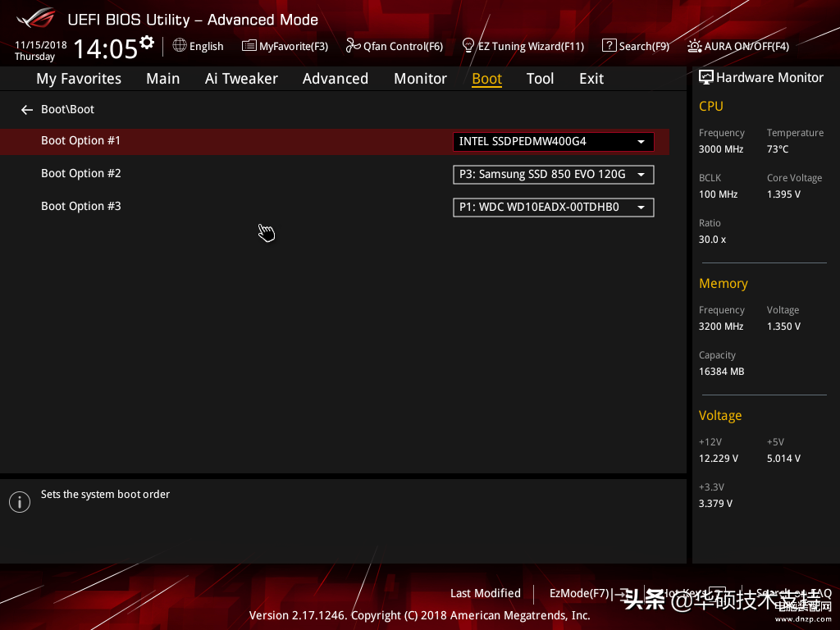Click Sets the system boot order text
Image resolution: width=840 pixels, height=630 pixels.
click(x=105, y=494)
